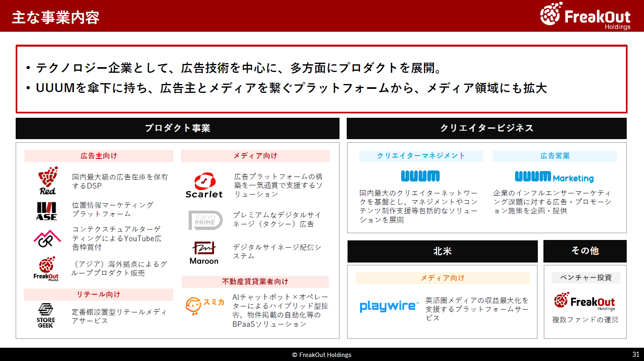Screen dimensions: 644x361
Task: Select the TOKYO PRIME logo
Action: pos(206,220)
